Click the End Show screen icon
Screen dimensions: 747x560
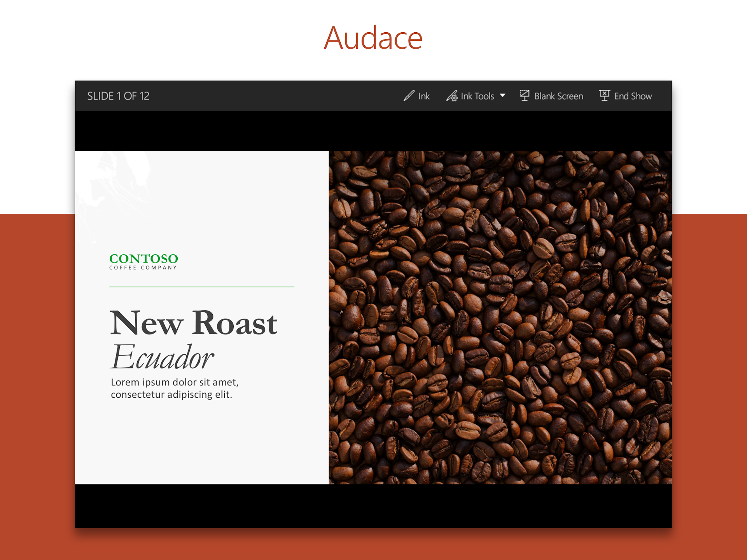(604, 96)
